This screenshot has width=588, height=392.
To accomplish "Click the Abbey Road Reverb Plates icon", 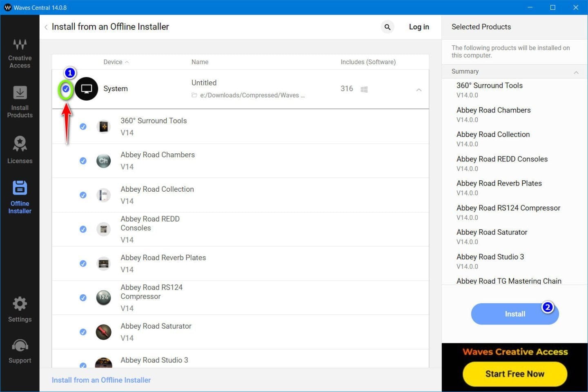I will (x=104, y=264).
